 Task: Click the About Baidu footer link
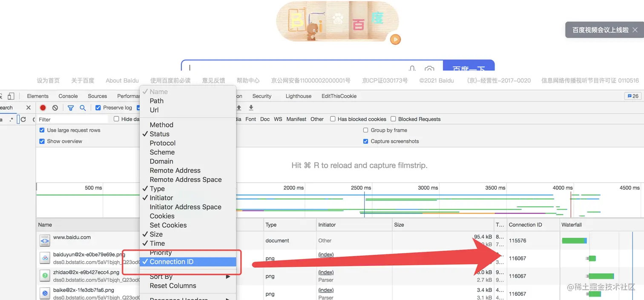coord(122,81)
